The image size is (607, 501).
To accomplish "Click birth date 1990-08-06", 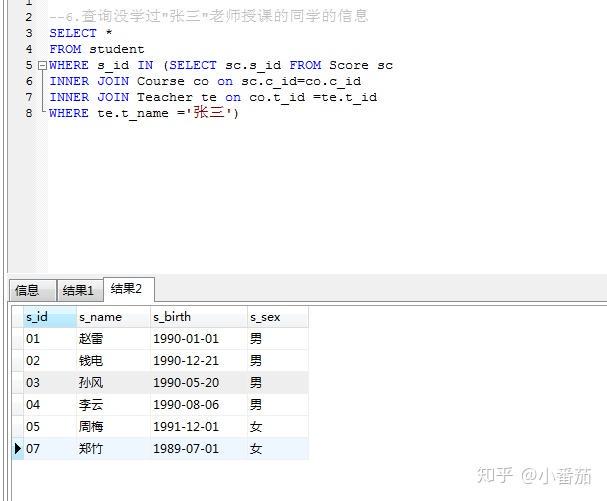I will (199, 405).
